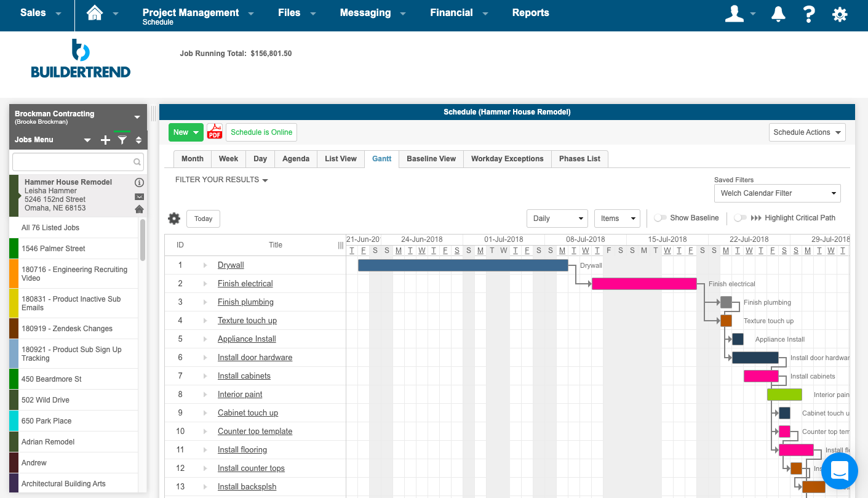Click the jobs filter funnel icon
This screenshot has height=498, width=868.
coord(122,140)
